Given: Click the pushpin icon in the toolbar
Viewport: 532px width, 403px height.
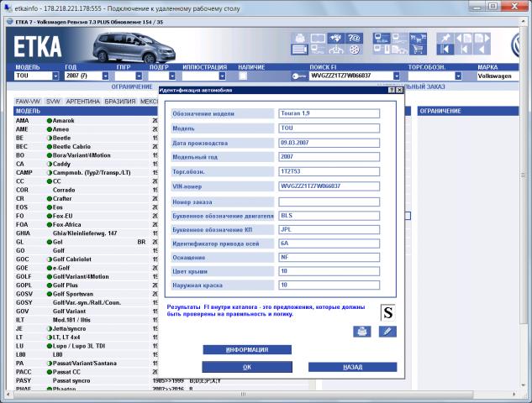Looking at the screenshot, I should coord(445,39).
